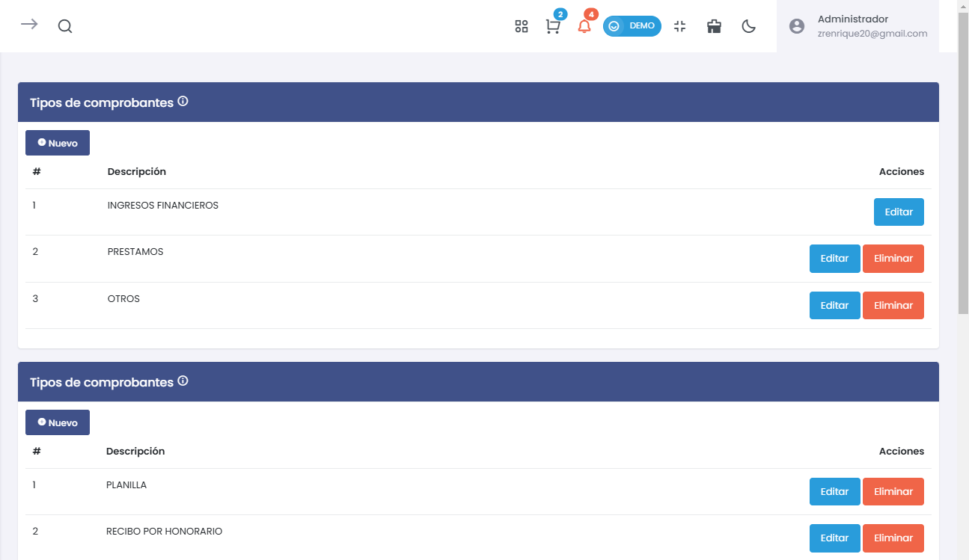Edit the OTROS row

[x=834, y=305]
